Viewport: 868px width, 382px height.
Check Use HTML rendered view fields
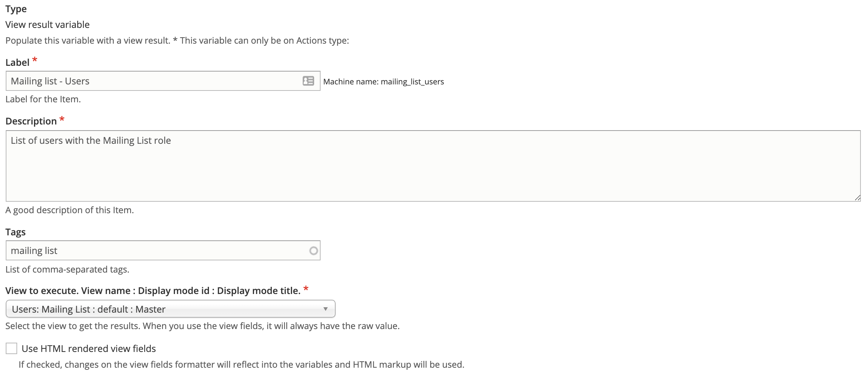point(11,348)
